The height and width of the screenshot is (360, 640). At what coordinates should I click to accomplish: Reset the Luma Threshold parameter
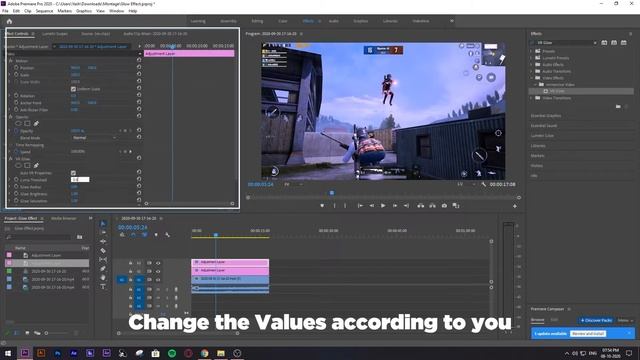tap(139, 179)
